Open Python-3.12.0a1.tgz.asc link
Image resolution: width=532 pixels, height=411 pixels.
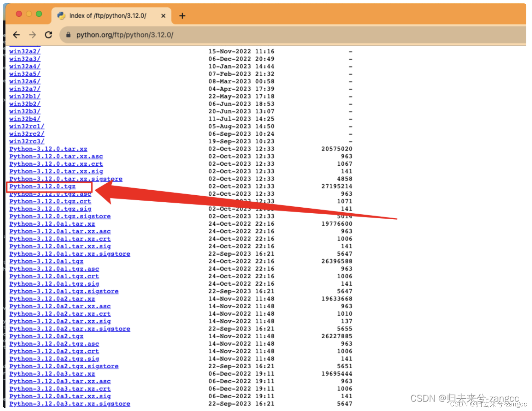coord(54,269)
